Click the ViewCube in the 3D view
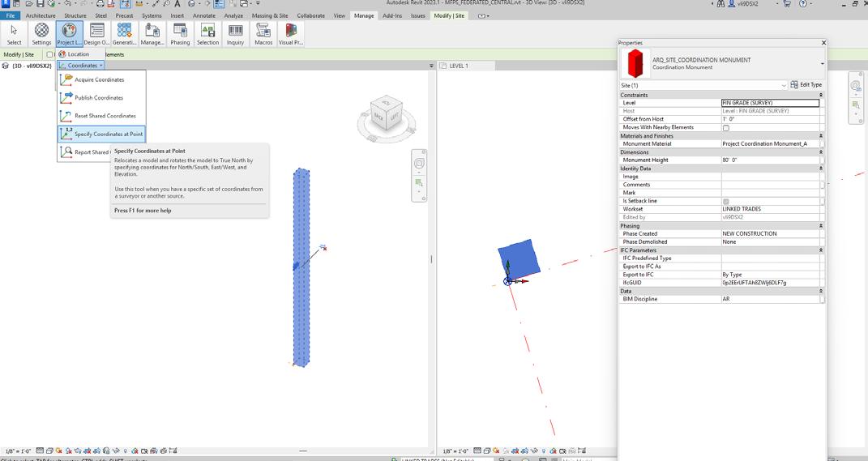Image resolution: width=868 pixels, height=461 pixels. [387, 114]
